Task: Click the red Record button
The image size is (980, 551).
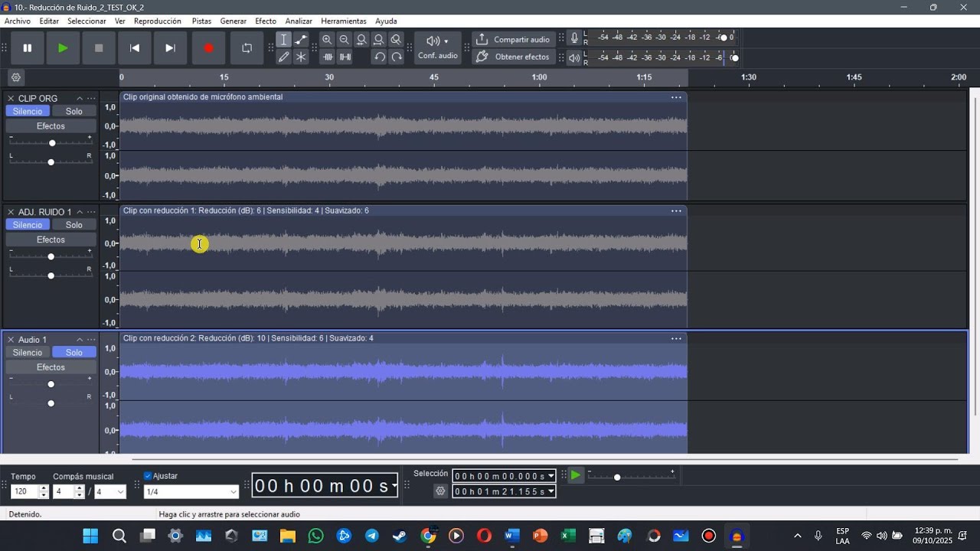Action: (x=208, y=48)
